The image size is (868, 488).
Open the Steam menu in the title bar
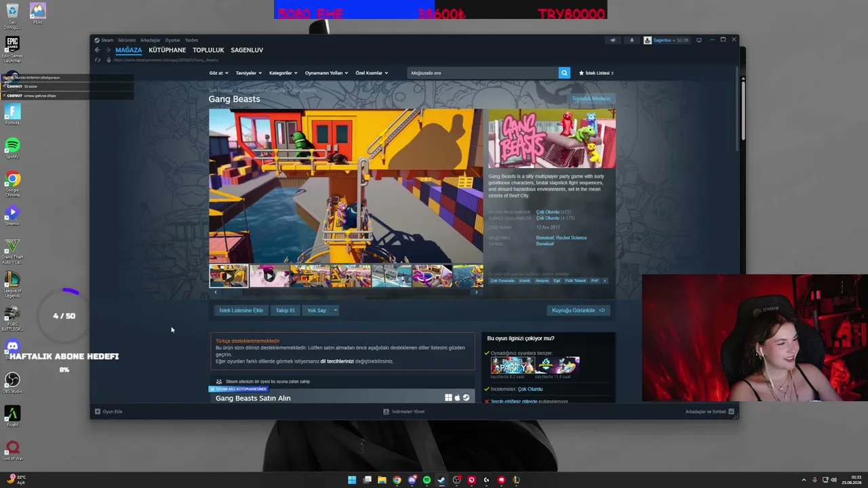[x=107, y=40]
